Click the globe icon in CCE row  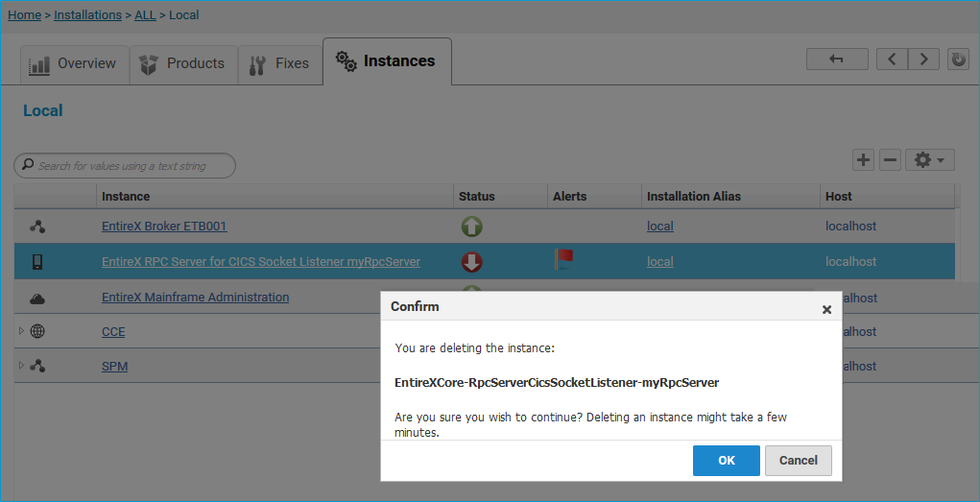37,331
